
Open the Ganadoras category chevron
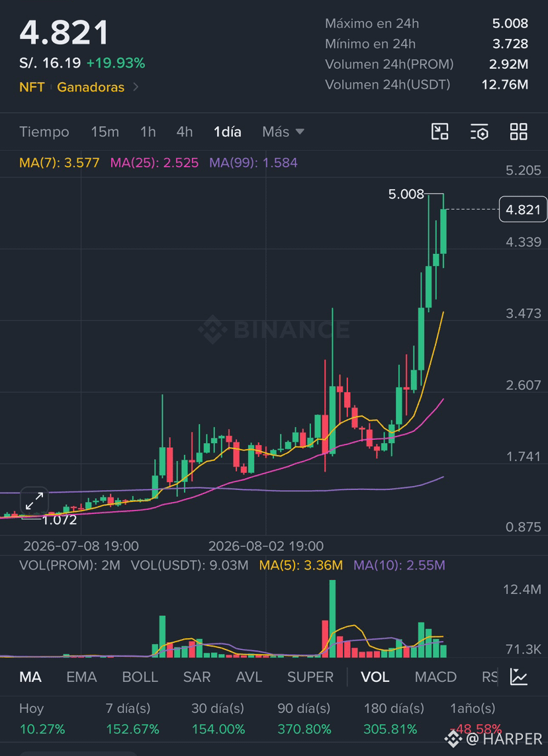(x=136, y=87)
